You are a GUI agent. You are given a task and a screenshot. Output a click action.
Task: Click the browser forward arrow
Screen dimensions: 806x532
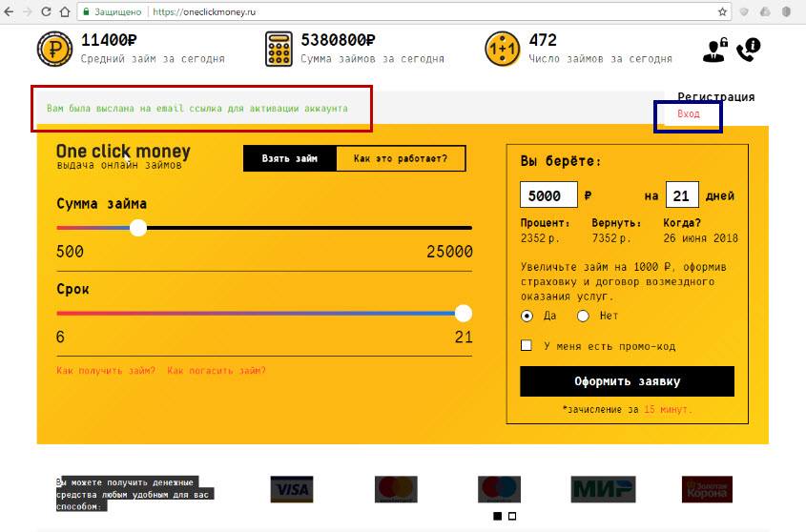(x=28, y=11)
